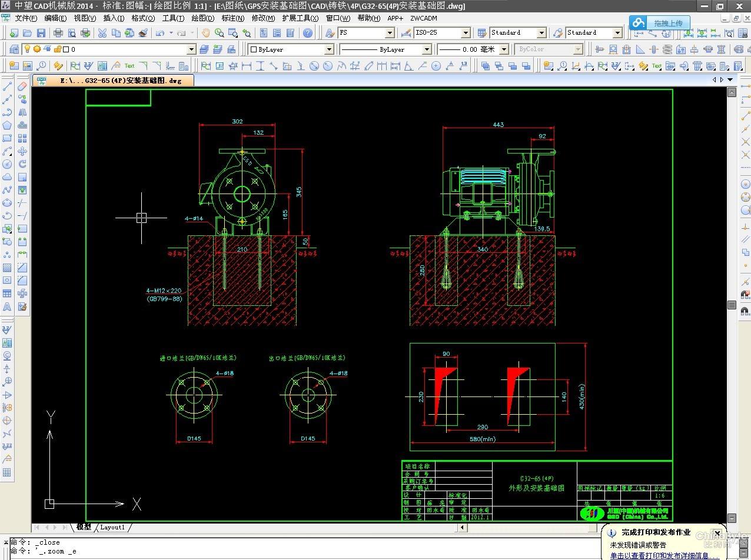Click the Text annotation tool icon
This screenshot has width=751, height=560.
129,66
